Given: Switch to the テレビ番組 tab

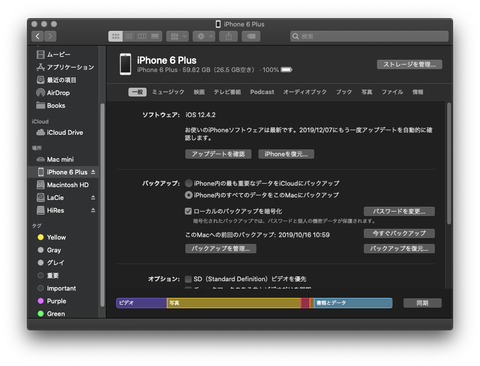Looking at the screenshot, I should click(227, 92).
